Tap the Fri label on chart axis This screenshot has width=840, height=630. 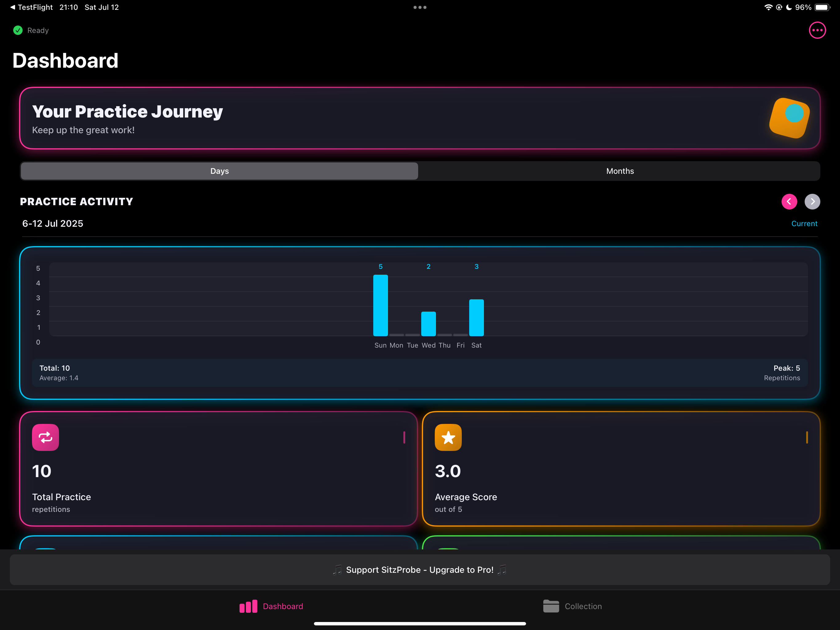coord(460,345)
